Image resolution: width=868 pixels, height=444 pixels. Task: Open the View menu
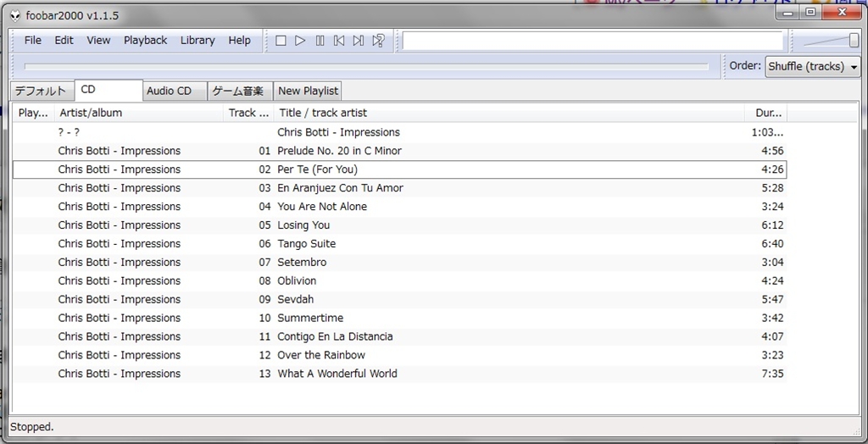click(98, 41)
